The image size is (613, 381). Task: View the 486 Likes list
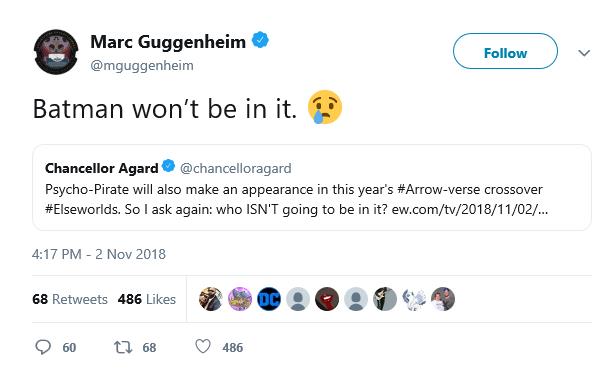[147, 299]
